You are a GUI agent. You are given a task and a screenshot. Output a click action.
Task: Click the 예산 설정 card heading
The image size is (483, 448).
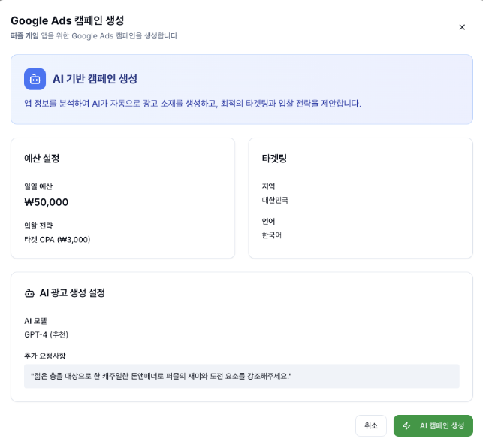tap(41, 159)
